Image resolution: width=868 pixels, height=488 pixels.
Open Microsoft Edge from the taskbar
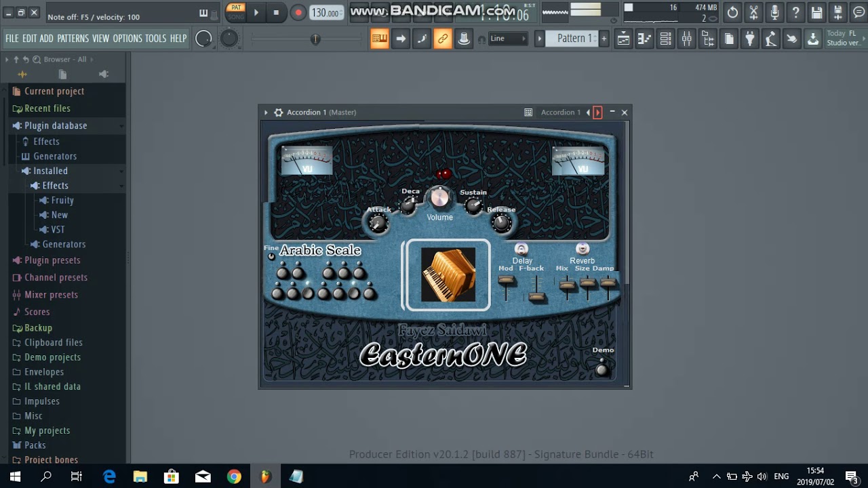pyautogui.click(x=109, y=476)
